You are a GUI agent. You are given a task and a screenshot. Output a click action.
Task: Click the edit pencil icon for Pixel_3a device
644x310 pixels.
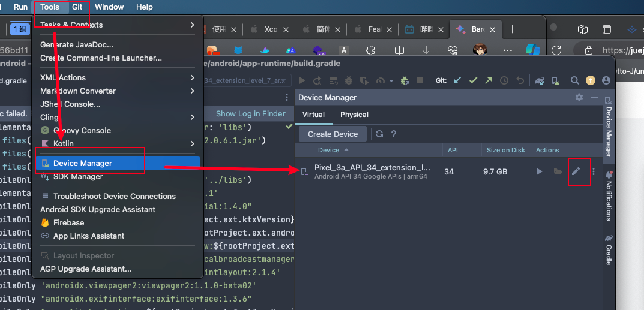pyautogui.click(x=576, y=171)
